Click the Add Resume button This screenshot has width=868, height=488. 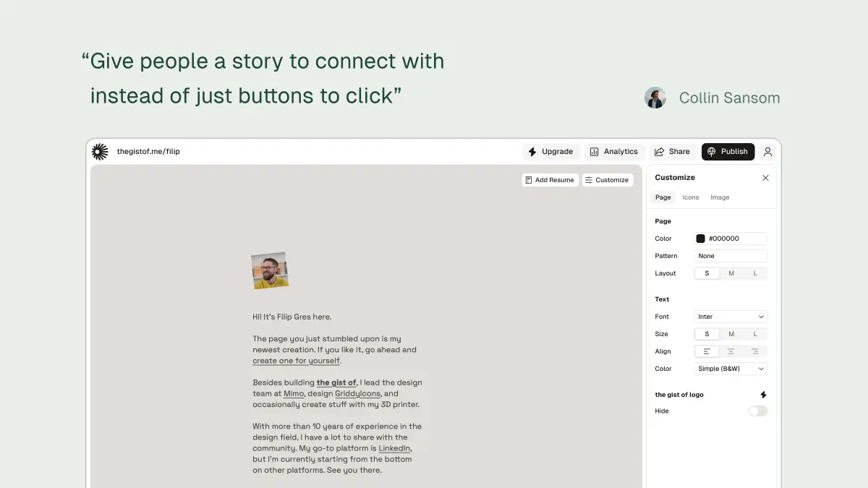(x=550, y=180)
